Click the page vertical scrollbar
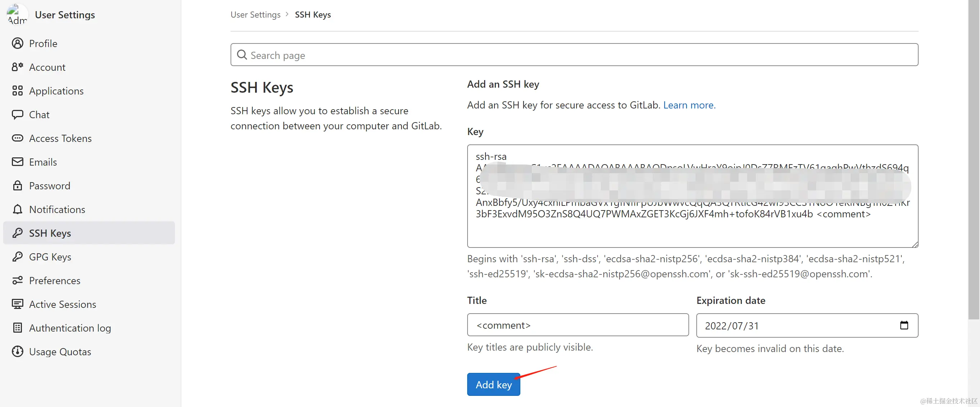Viewport: 980px width, 407px height. click(x=974, y=160)
